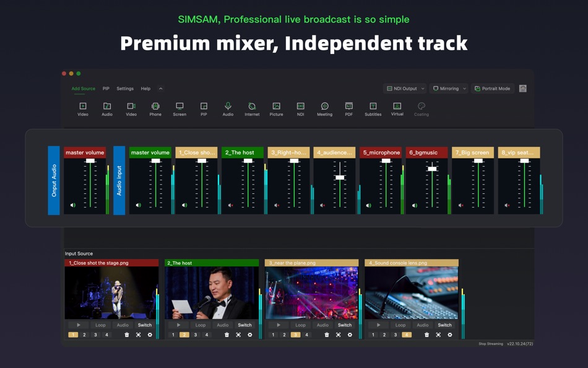Click the output master volume fader handle
This screenshot has height=368, width=588.
pyautogui.click(x=90, y=160)
